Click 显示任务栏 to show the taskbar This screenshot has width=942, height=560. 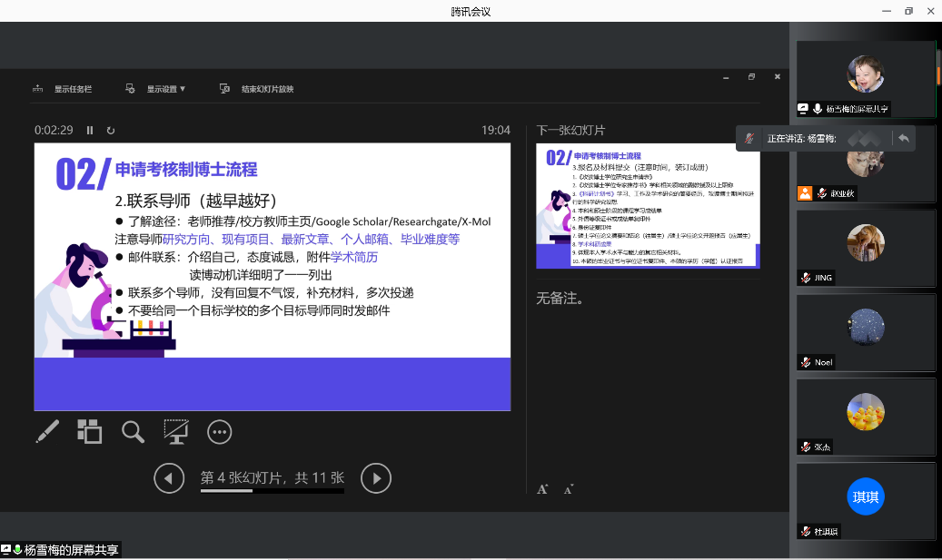pos(63,89)
